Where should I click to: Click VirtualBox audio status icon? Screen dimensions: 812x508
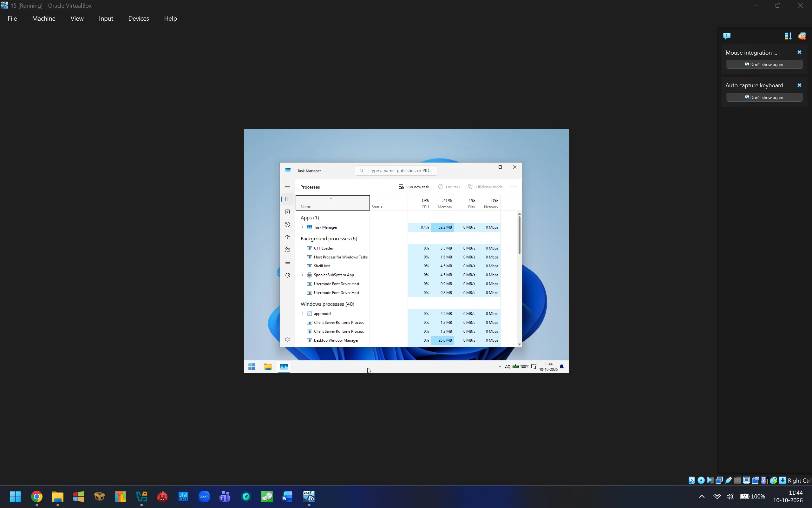coord(710,480)
